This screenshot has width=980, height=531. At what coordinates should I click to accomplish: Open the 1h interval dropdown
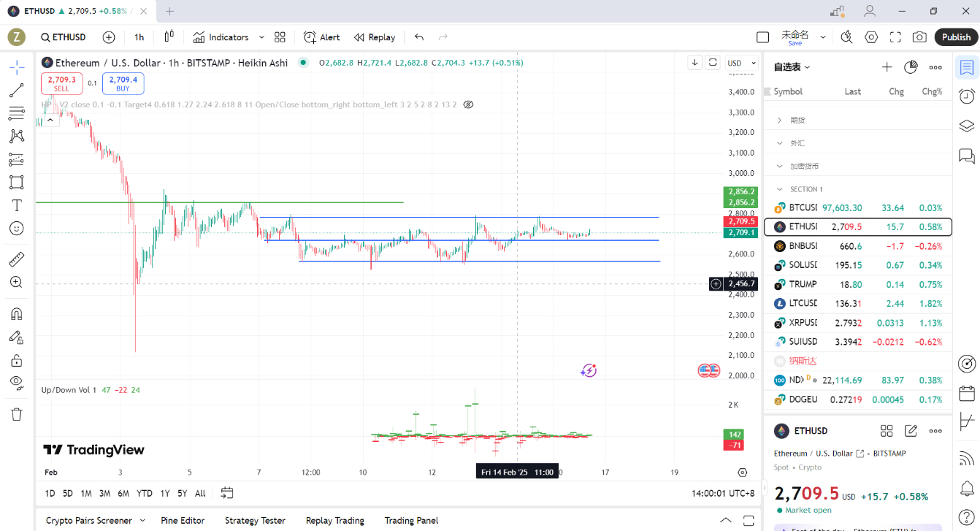tap(139, 37)
